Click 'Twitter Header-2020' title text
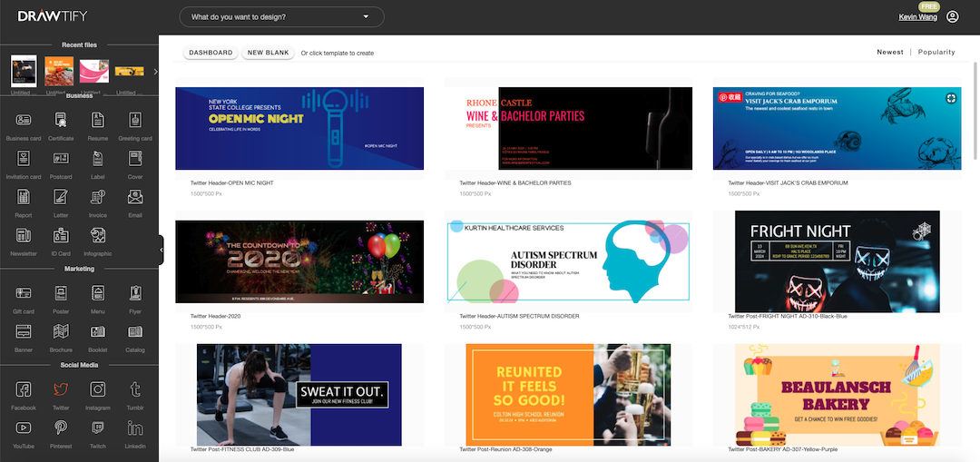This screenshot has height=462, width=980. point(216,317)
